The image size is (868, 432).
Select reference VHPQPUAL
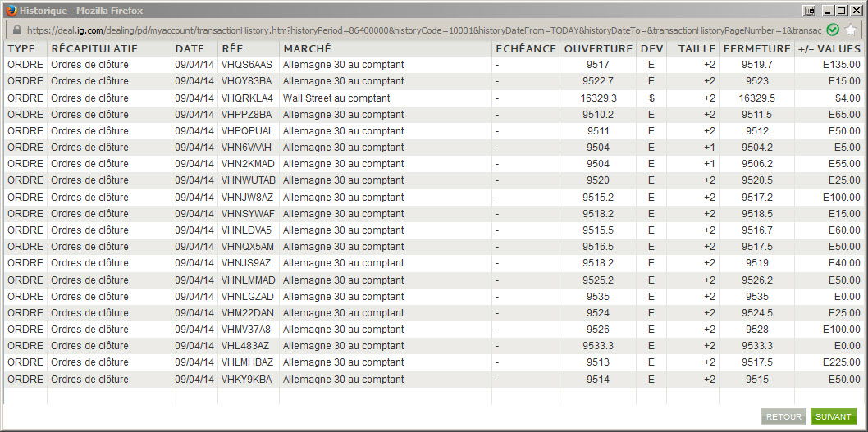[248, 131]
